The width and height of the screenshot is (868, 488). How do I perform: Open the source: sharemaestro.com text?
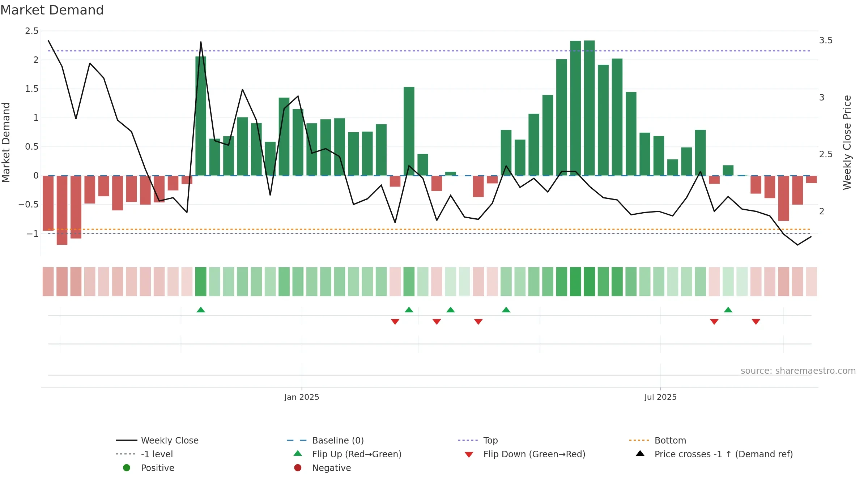(x=798, y=371)
